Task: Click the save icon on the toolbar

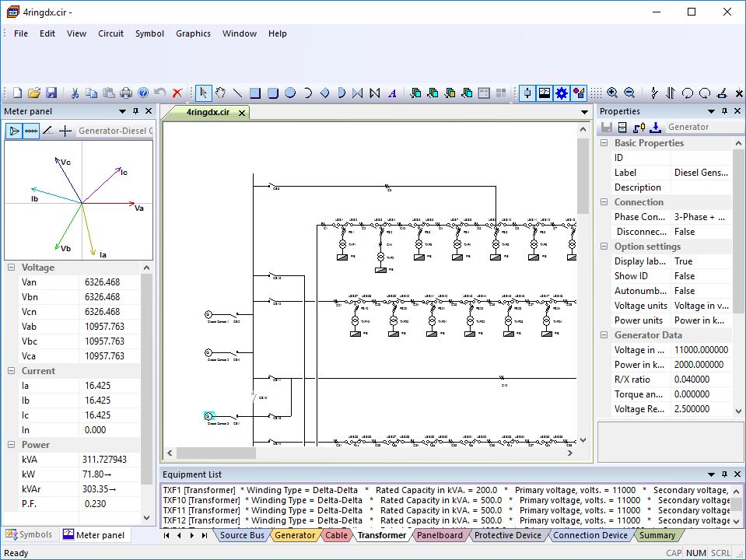Action: [52, 93]
